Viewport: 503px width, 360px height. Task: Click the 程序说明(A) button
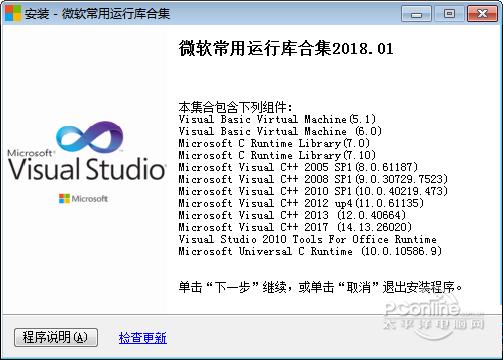pyautogui.click(x=56, y=337)
